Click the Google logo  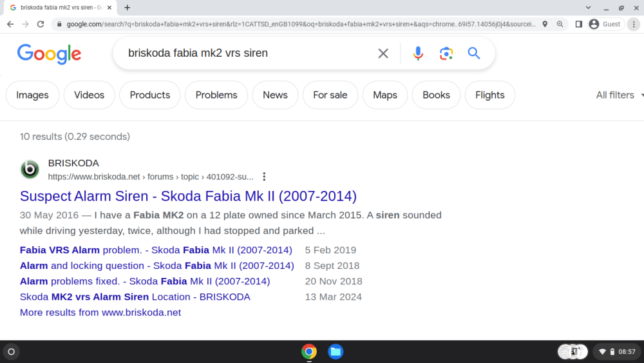(50, 54)
